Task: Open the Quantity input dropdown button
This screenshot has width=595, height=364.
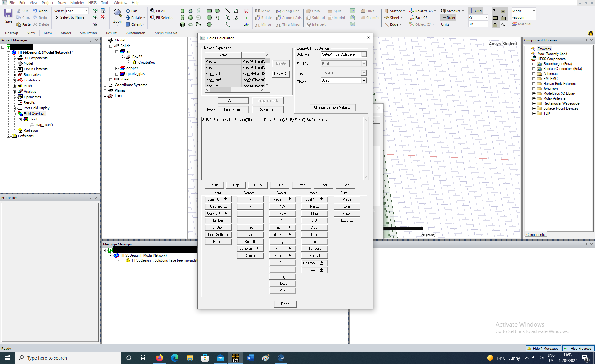Action: (x=218, y=199)
